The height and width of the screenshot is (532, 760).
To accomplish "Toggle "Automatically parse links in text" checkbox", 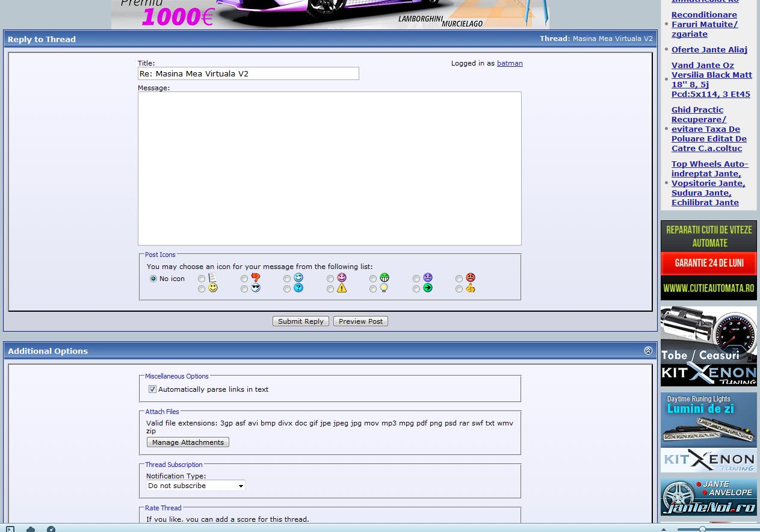I will [x=152, y=389].
